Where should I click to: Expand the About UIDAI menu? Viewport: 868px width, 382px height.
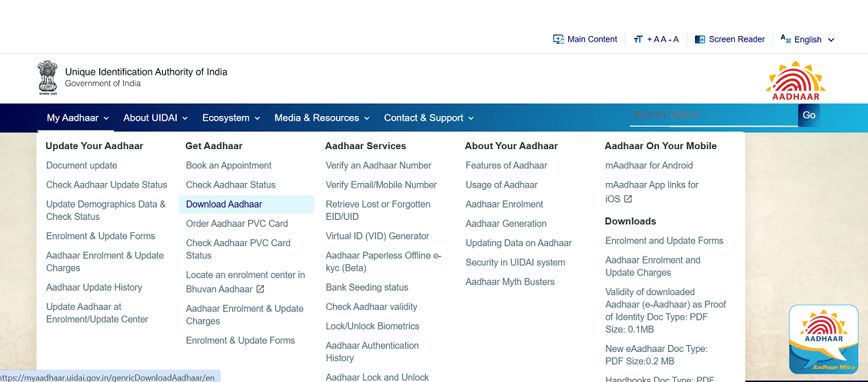tap(155, 118)
